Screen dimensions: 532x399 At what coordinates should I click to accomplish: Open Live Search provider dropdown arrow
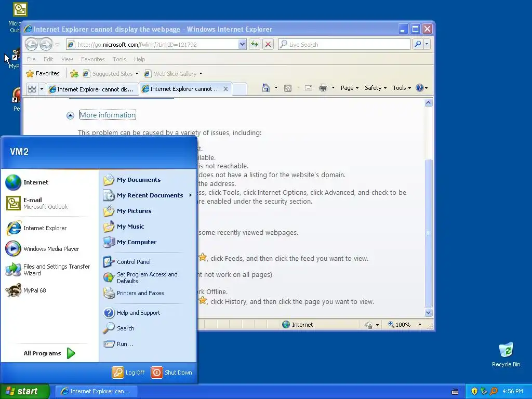(427, 44)
